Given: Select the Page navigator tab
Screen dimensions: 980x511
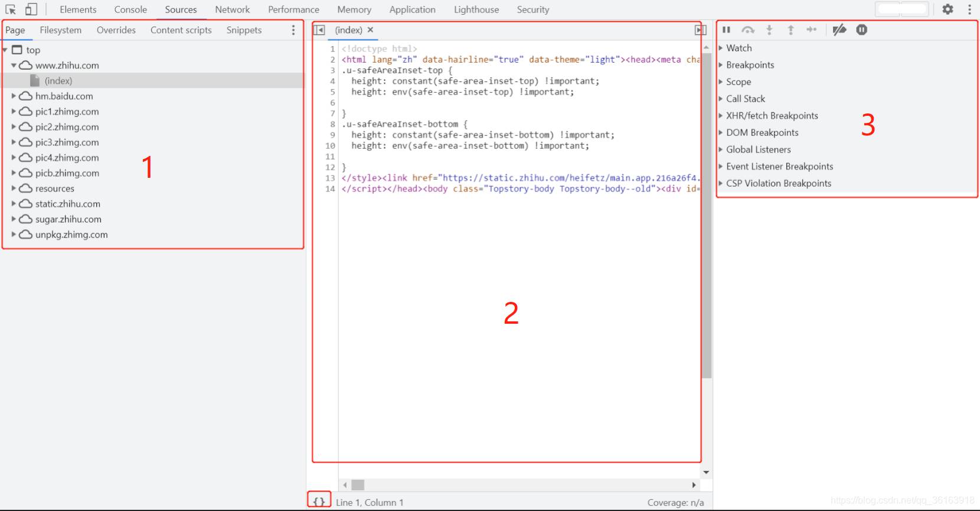Looking at the screenshot, I should pyautogui.click(x=15, y=30).
